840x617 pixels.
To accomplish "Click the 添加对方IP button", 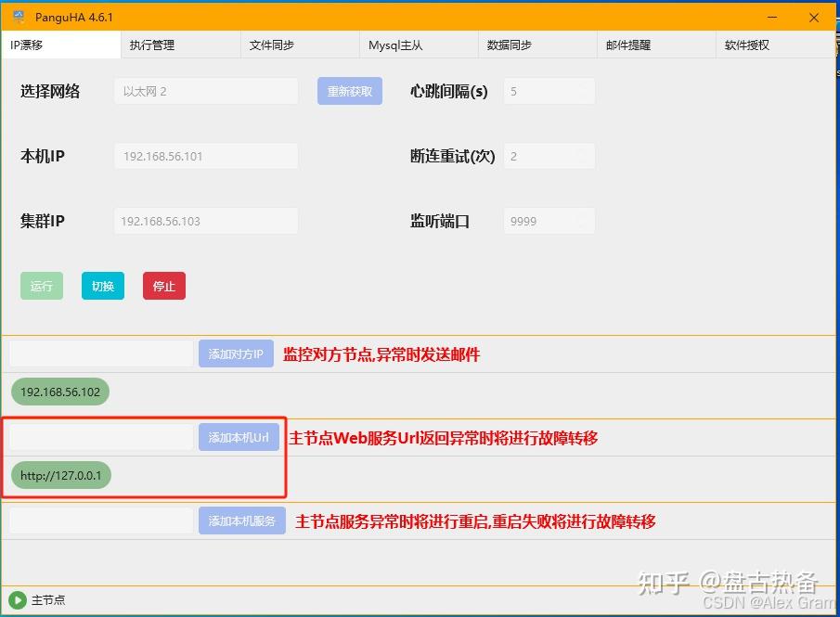I will [x=236, y=353].
